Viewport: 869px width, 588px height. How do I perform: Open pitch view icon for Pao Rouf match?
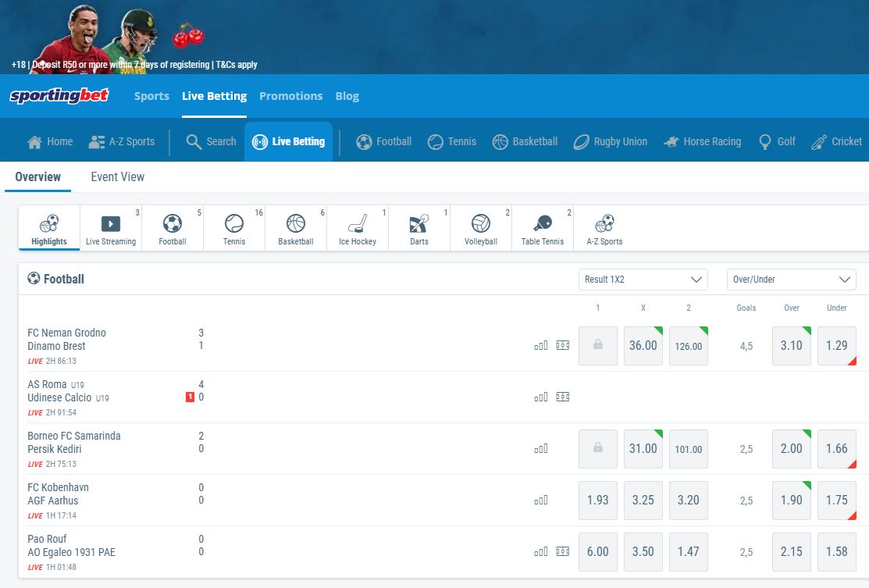click(562, 551)
